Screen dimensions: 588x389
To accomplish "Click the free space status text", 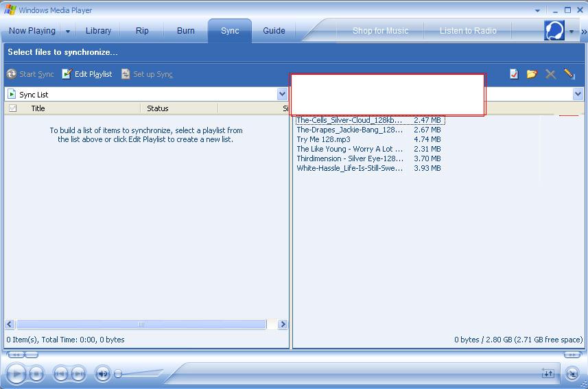I will [x=518, y=340].
